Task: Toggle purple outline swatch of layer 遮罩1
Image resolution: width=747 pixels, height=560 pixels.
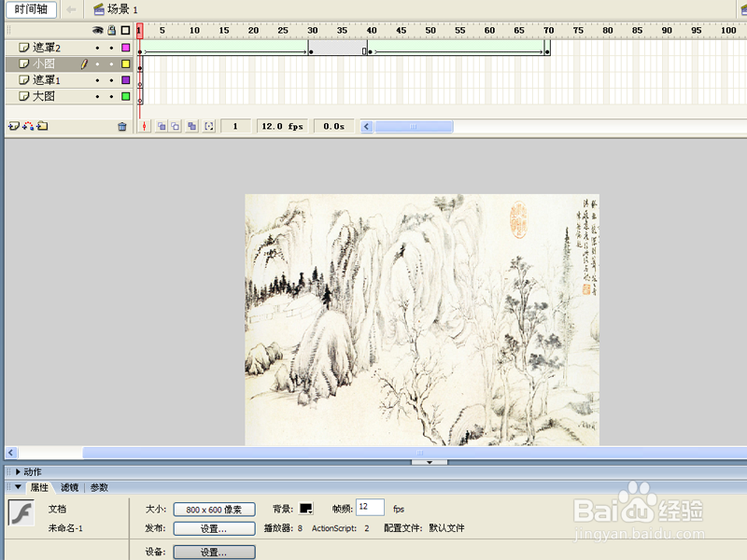Action: (x=126, y=80)
